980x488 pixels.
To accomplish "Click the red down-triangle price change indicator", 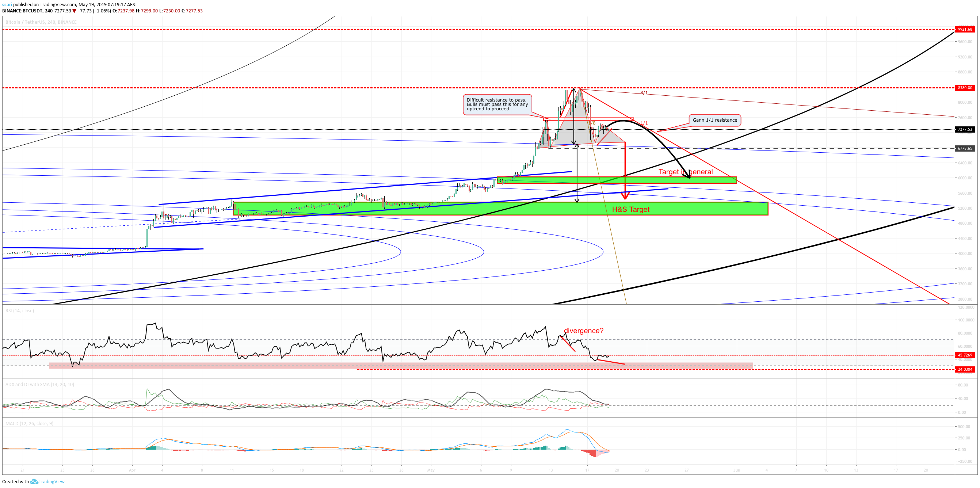I will pos(74,11).
